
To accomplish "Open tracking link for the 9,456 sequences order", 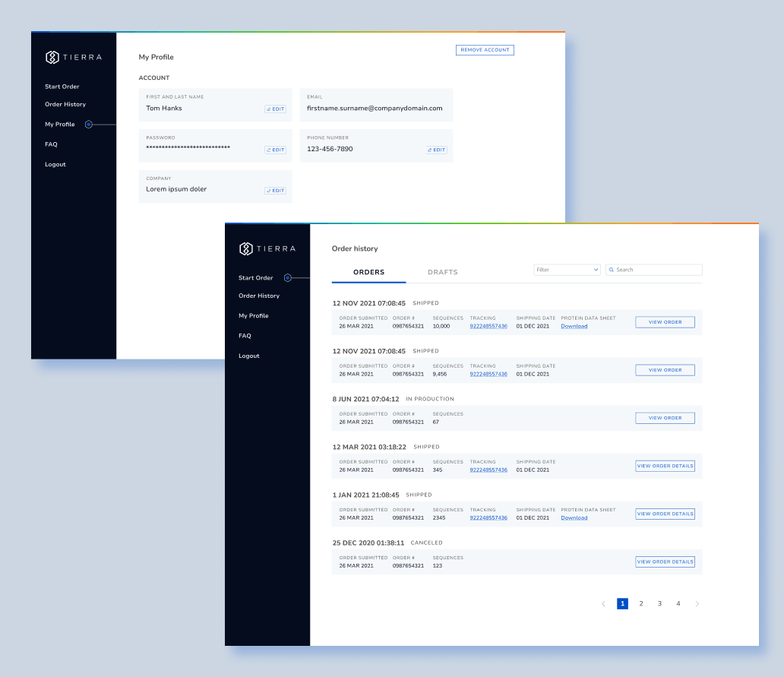I will point(488,374).
